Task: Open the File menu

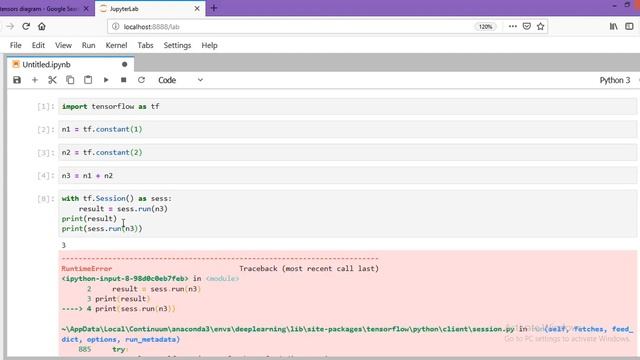Action: [x=16, y=45]
